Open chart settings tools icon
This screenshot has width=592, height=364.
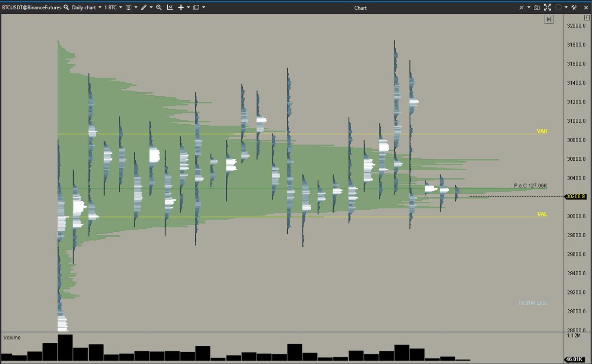(574, 7)
